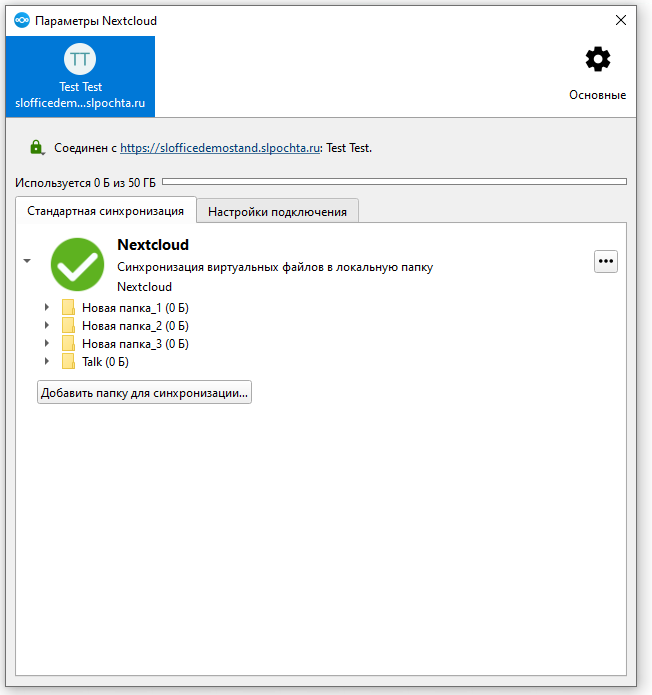Select the Стандартная синхронизация tab
This screenshot has height=695, width=652.
pos(105,211)
